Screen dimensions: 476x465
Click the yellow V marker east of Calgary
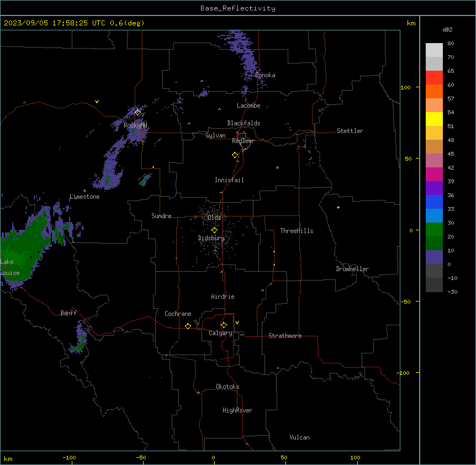point(237,323)
